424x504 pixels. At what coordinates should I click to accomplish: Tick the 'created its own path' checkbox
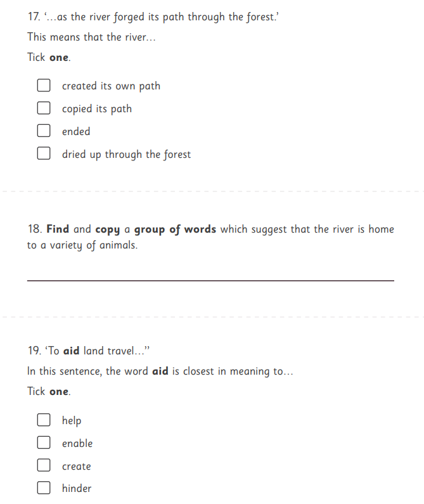click(x=44, y=86)
